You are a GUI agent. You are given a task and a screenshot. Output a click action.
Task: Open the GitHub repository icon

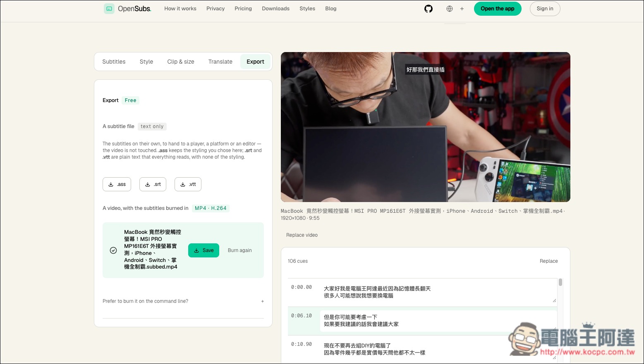tap(429, 9)
